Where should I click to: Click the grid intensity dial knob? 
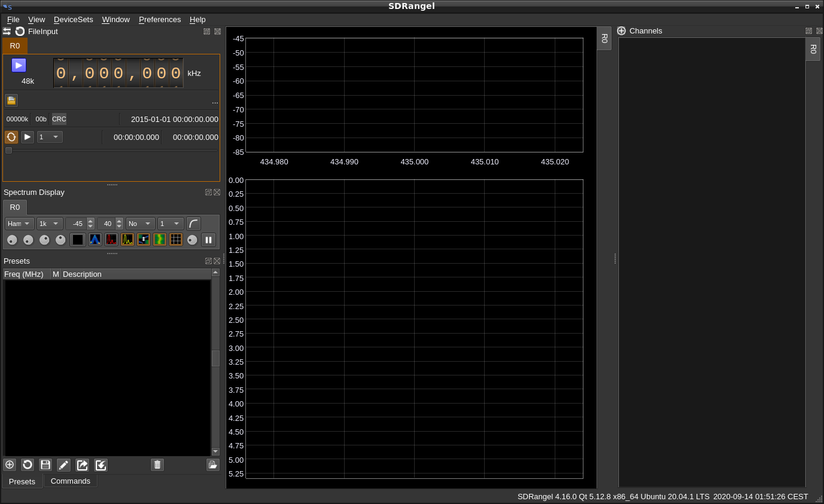(192, 240)
